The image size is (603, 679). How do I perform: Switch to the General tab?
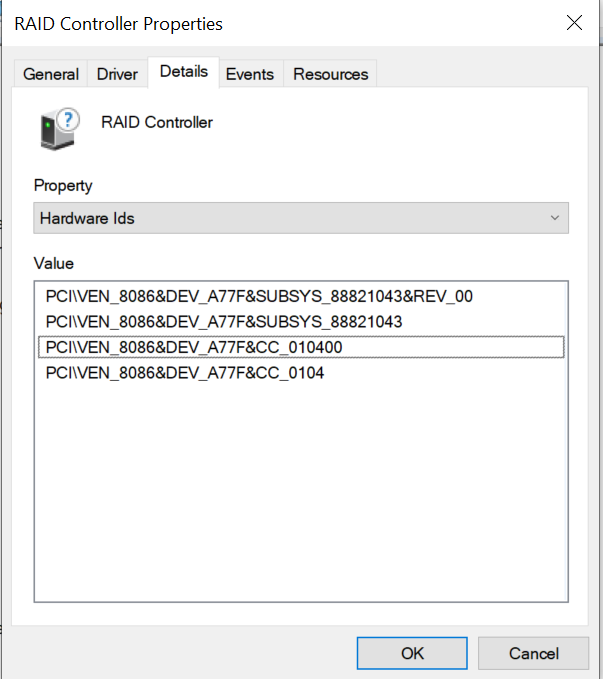tap(51, 74)
